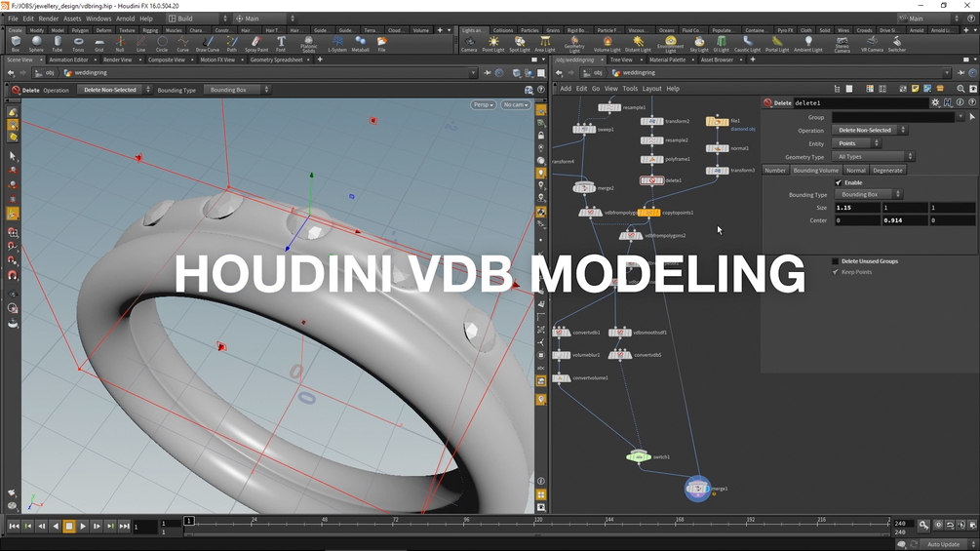Toggle Delete Unused Groups checkbox
The width and height of the screenshot is (980, 551).
835,261
